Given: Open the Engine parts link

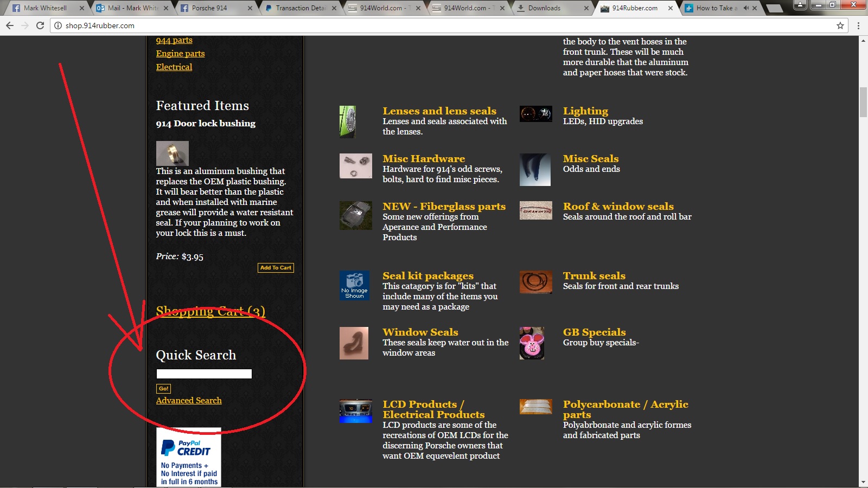Looking at the screenshot, I should (x=180, y=54).
